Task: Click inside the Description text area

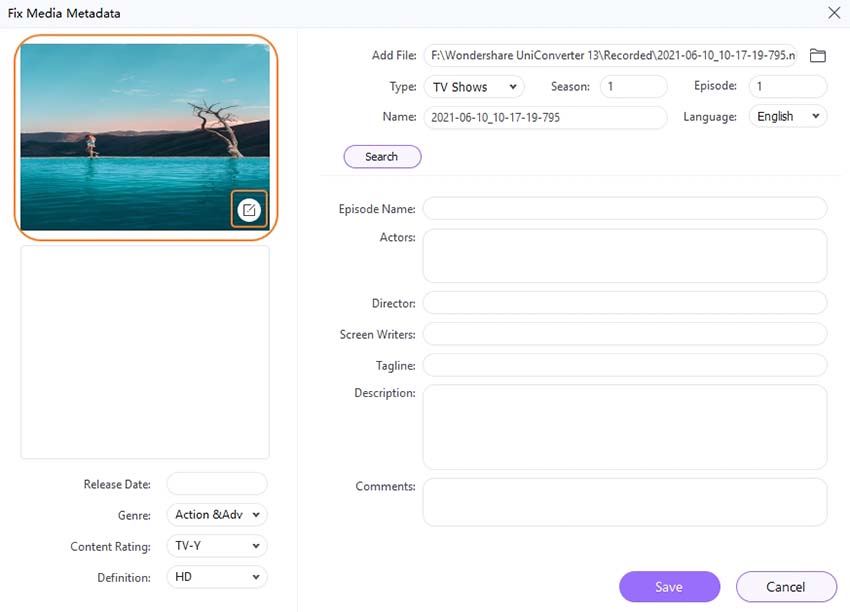Action: pos(625,426)
